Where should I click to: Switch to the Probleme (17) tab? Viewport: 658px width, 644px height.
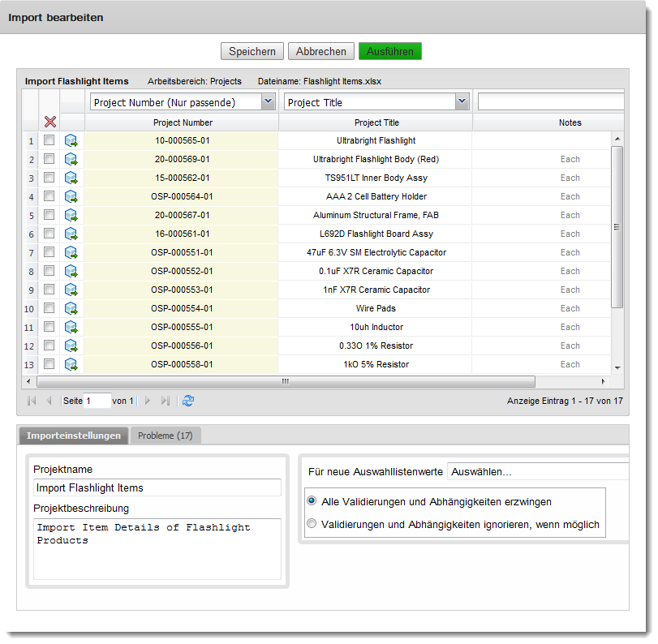pos(166,435)
